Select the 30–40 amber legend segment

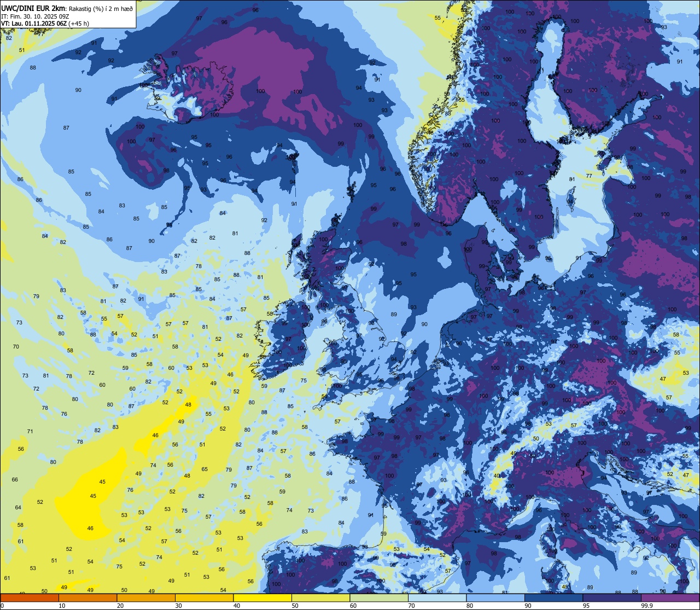(x=204, y=597)
